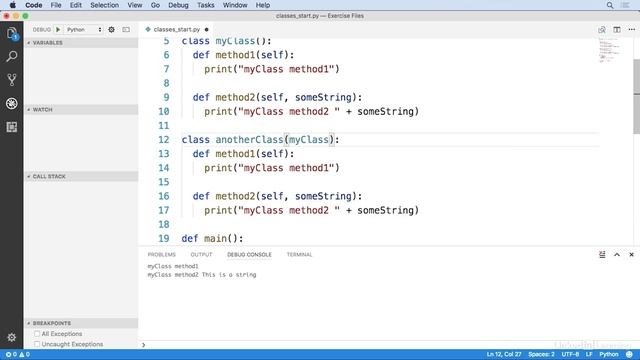Image resolution: width=640 pixels, height=360 pixels.
Task: Click the feedback smiley in status bar
Action: [629, 354]
